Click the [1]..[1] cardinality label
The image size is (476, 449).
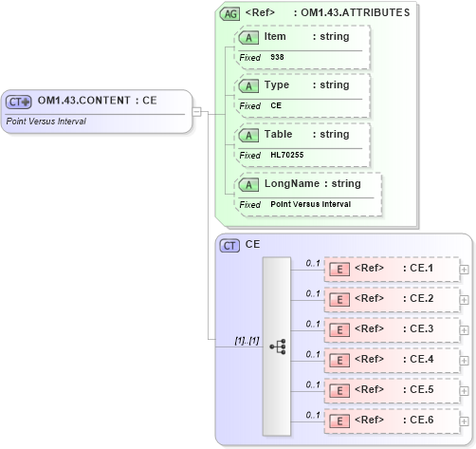pos(247,341)
